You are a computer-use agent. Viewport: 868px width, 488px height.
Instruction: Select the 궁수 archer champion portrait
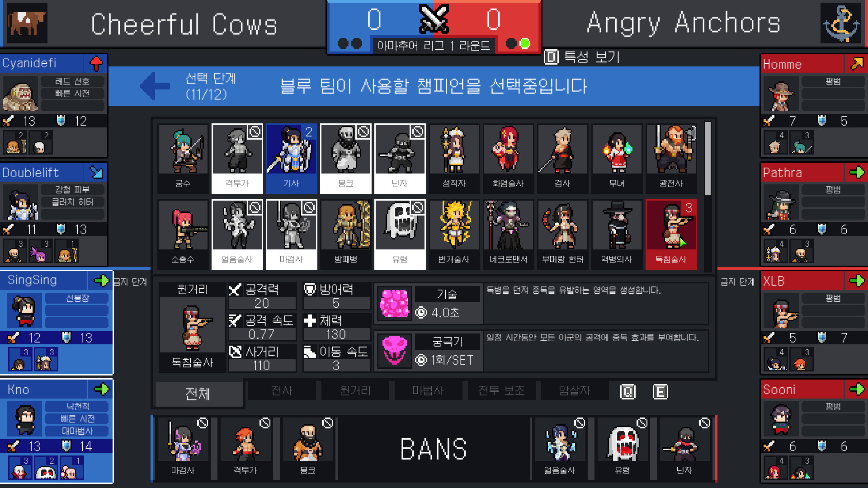pyautogui.click(x=183, y=158)
